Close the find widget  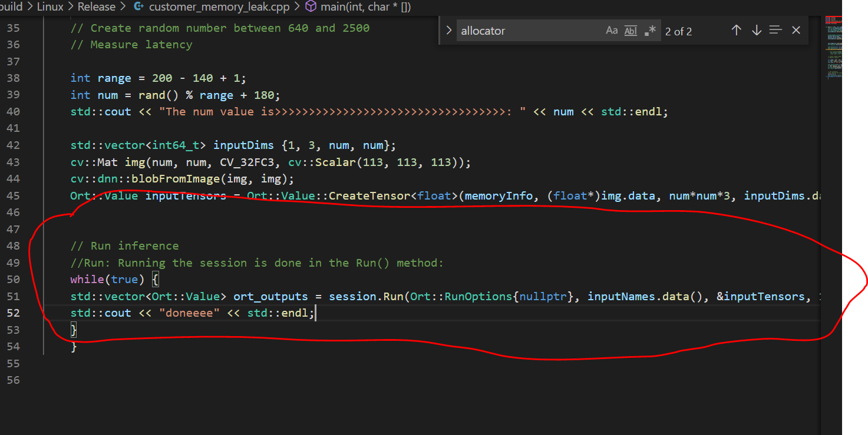796,30
